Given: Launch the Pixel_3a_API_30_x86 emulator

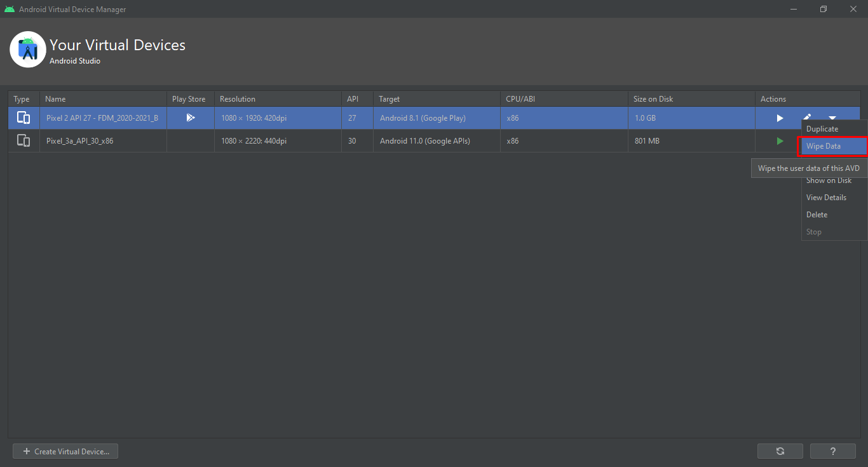Looking at the screenshot, I should 780,141.
